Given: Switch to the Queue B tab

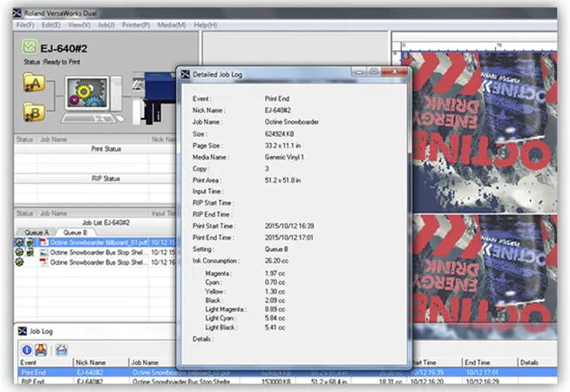Looking at the screenshot, I should [x=73, y=233].
